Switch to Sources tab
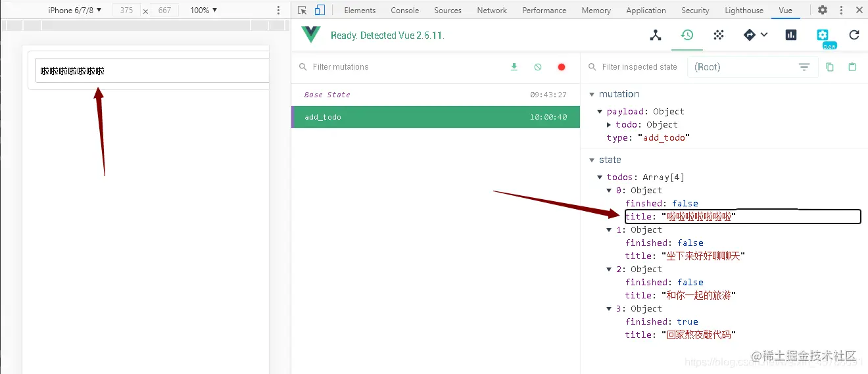Viewport: 868px width, 374px height. pyautogui.click(x=448, y=11)
